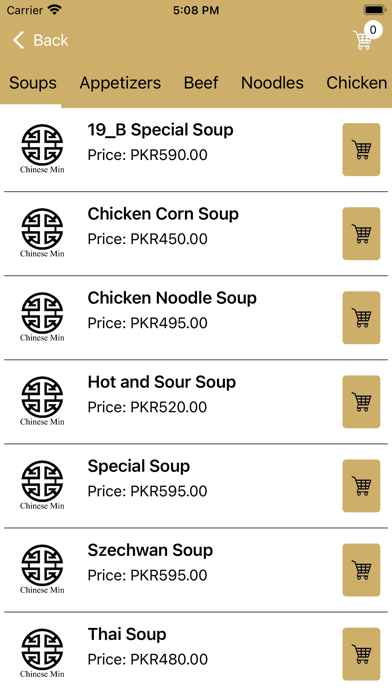
Task: Open the Szechwan Soup item title
Action: 150,550
